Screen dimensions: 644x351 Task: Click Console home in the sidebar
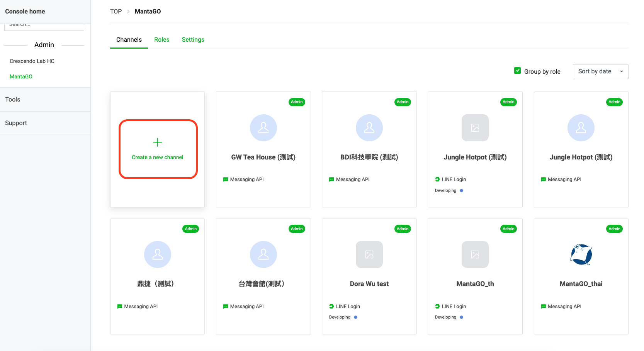[x=25, y=12]
